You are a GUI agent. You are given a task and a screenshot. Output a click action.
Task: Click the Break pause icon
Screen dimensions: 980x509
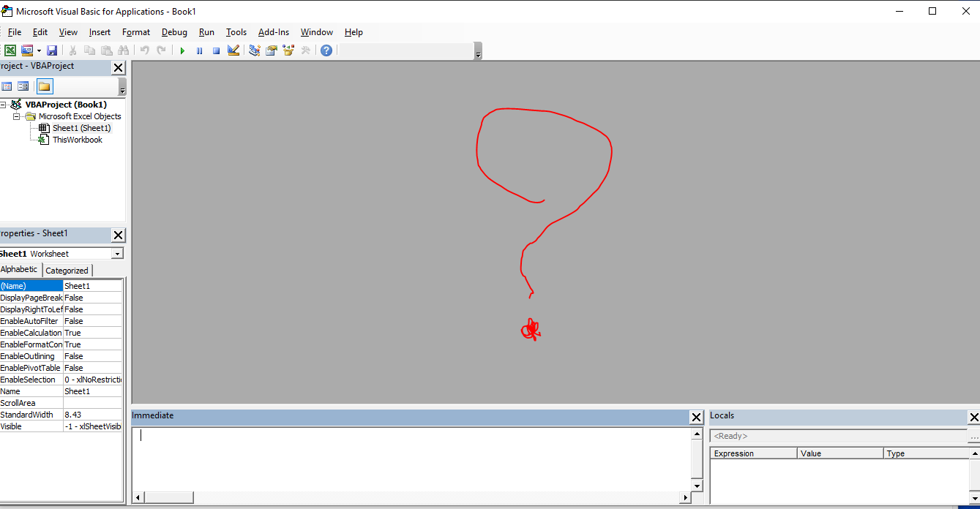[x=199, y=50]
